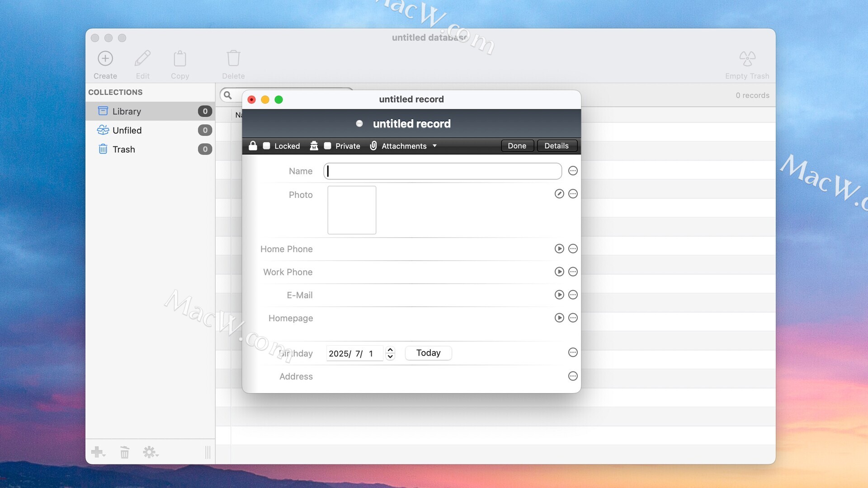Click the Create record toolbar icon
Viewport: 868px width, 488px height.
pos(105,59)
